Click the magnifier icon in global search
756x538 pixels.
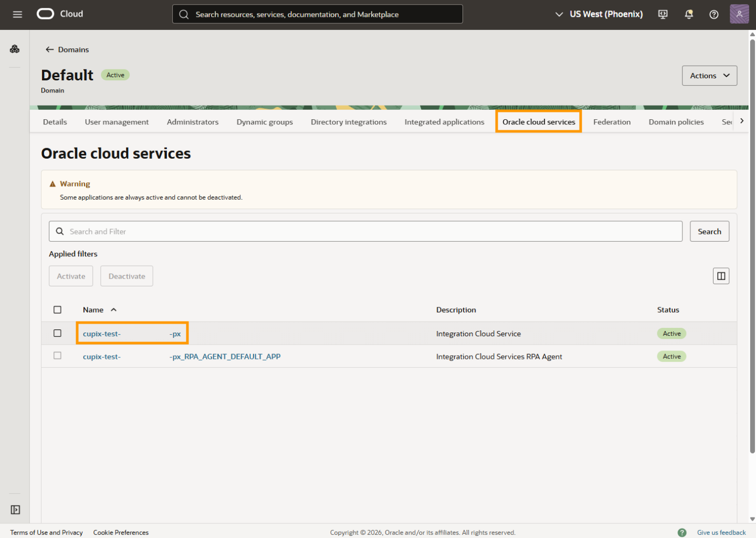click(184, 14)
